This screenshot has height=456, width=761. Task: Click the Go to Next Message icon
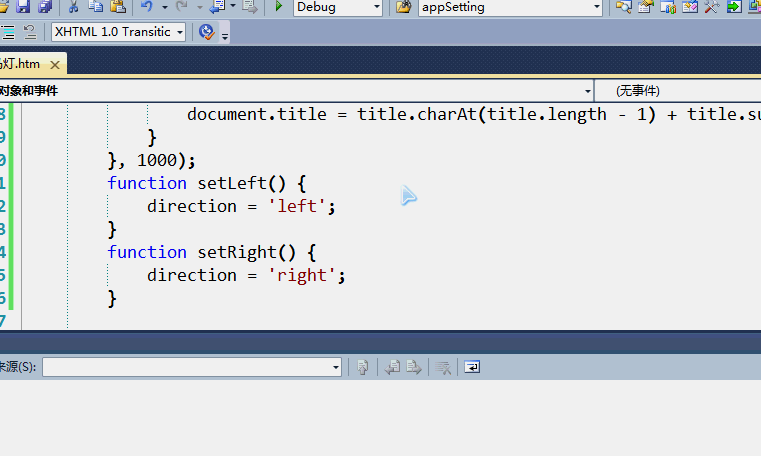click(414, 367)
